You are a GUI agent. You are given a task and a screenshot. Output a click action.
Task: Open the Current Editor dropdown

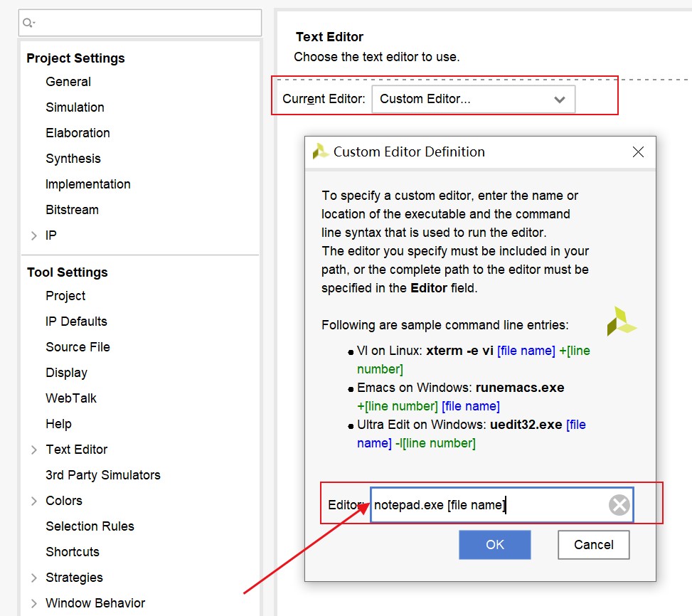473,100
